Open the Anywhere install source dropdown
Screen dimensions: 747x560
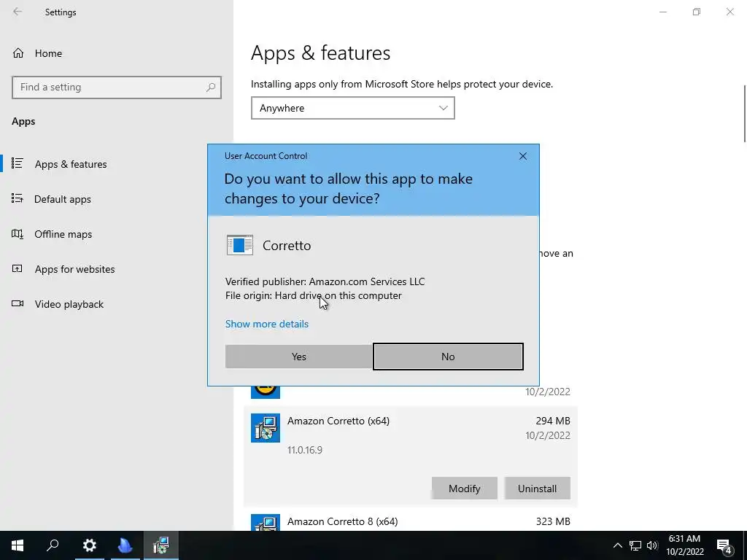(352, 108)
